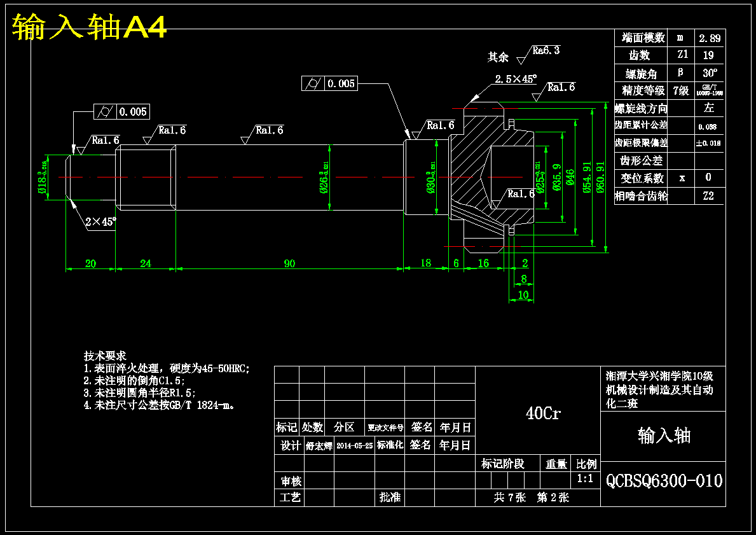
Task: Select the 端面模数 cell in gear table
Action: click(643, 38)
